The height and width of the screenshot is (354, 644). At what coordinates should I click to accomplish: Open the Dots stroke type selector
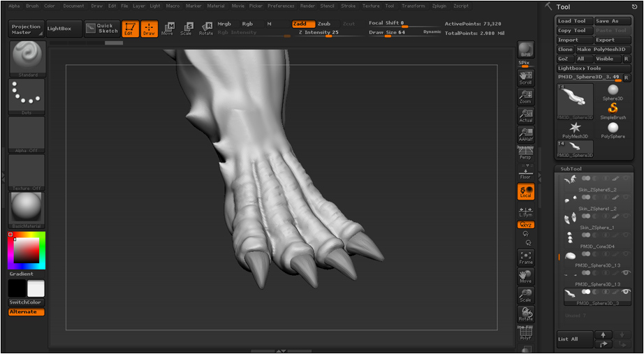point(27,97)
